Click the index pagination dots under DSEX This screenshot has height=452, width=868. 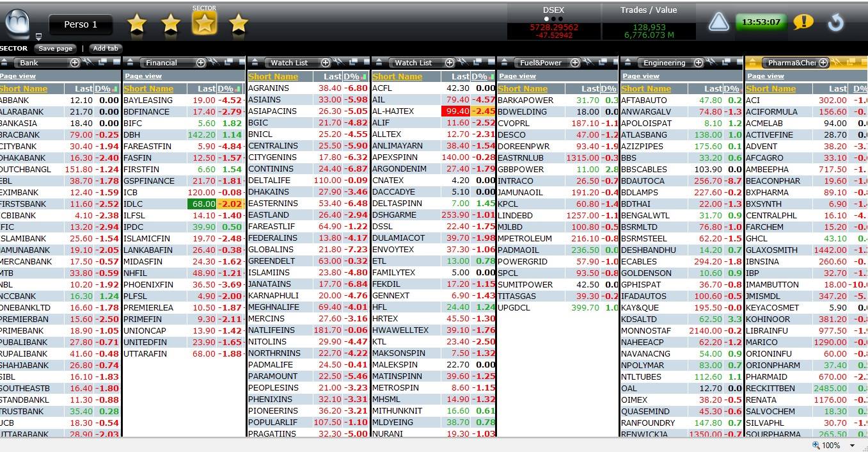554,19
